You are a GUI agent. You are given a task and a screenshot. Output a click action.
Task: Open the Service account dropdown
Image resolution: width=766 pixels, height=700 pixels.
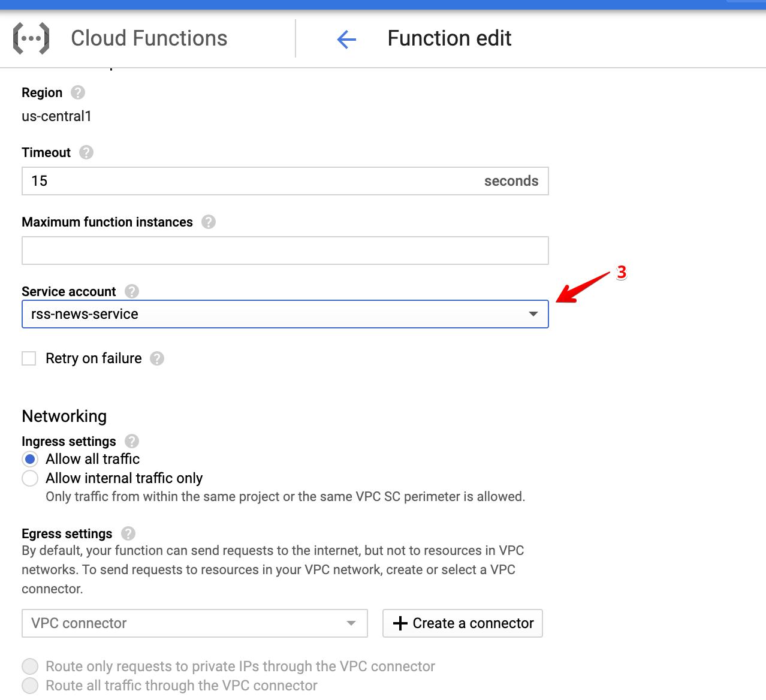[285, 314]
